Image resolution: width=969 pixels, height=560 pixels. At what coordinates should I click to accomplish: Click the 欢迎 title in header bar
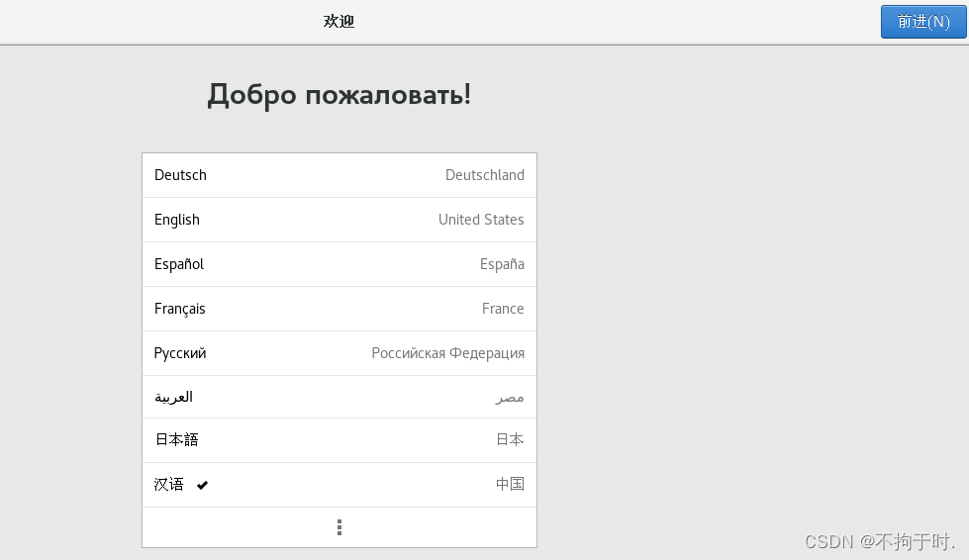tap(339, 21)
